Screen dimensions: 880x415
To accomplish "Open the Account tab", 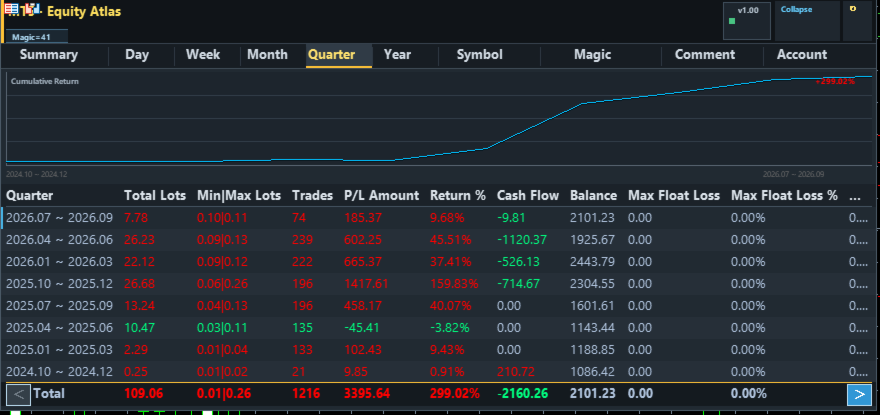I will [x=801, y=55].
